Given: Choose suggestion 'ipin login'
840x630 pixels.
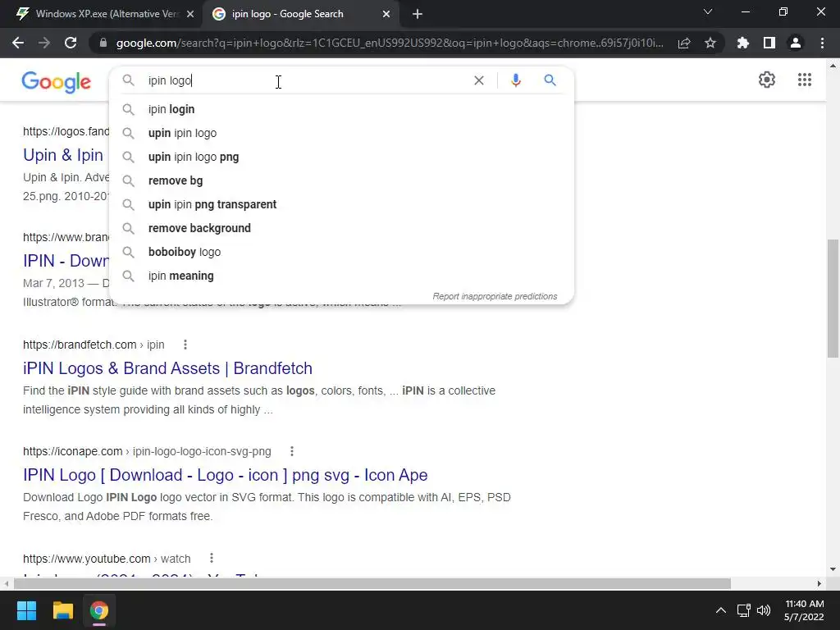Looking at the screenshot, I should click(341, 109).
